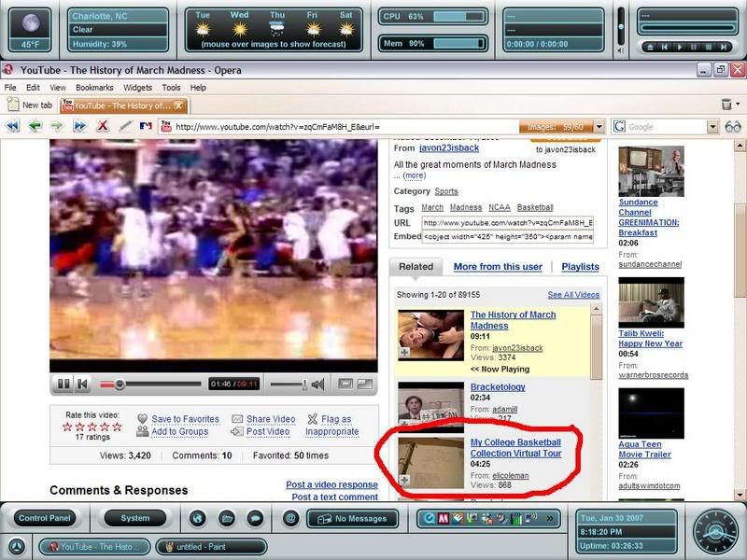Image resolution: width=747 pixels, height=560 pixels.
Task: Click the Fast Forward navigation button
Action: [x=79, y=126]
